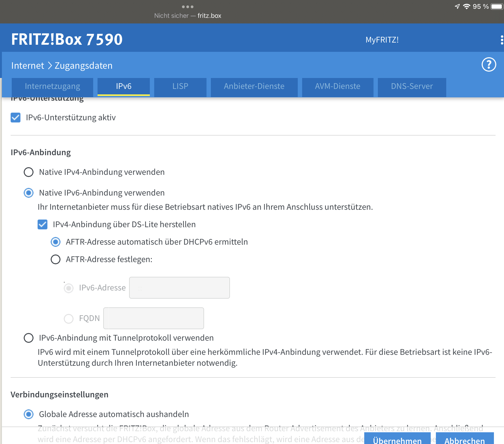Click the FRITZ!Box 7590 logo title
504x444 pixels.
click(x=67, y=39)
